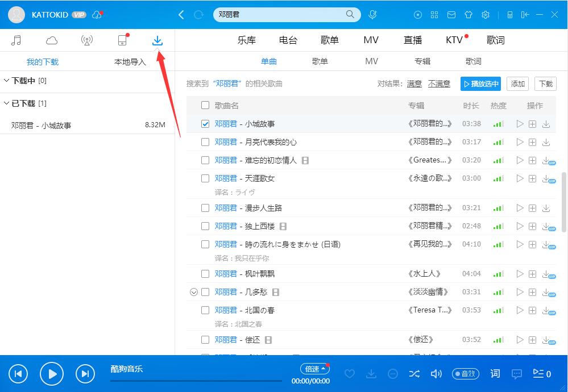Image resolution: width=568 pixels, height=392 pixels.
Task: Open the download manager panel icon
Action: [157, 40]
